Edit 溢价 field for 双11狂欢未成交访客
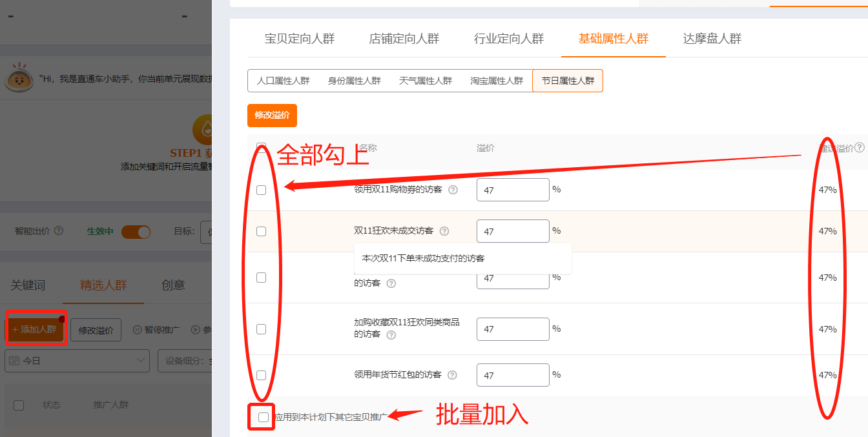 click(513, 231)
